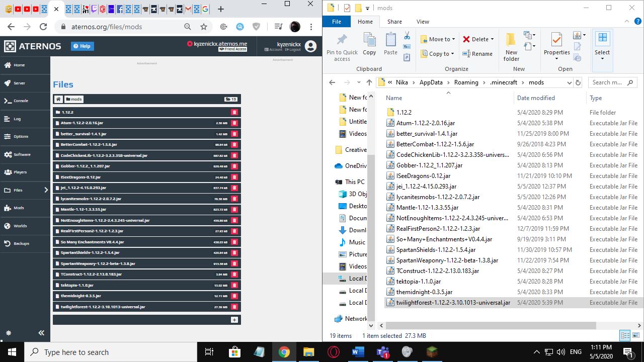Screen dimensions: 644x362
Task: Open Word from the taskbar
Action: tap(358, 352)
